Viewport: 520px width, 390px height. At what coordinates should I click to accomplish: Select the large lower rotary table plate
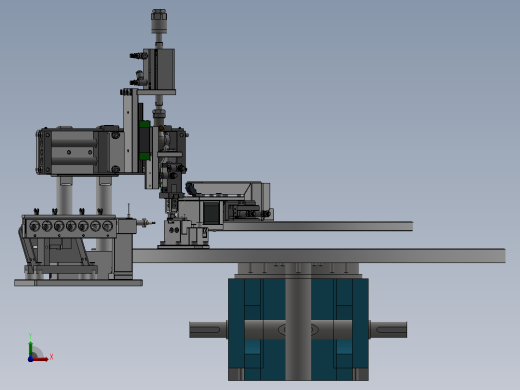click(319, 256)
